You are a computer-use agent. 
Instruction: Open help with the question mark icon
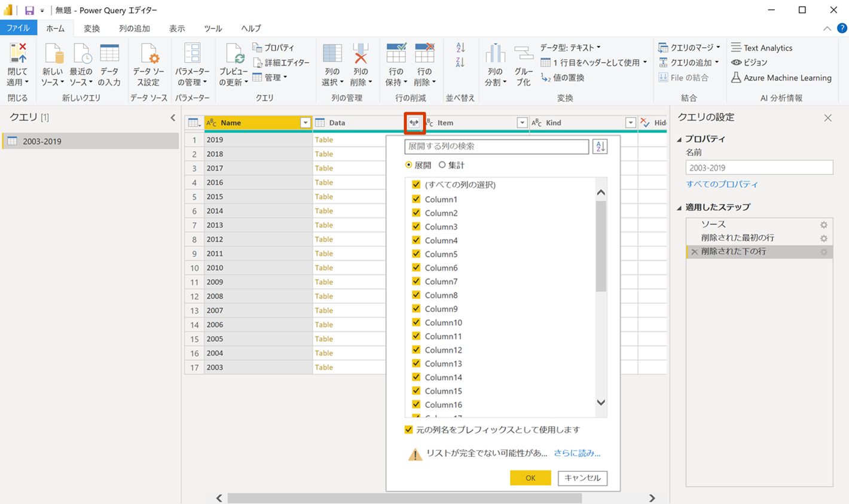click(x=842, y=28)
